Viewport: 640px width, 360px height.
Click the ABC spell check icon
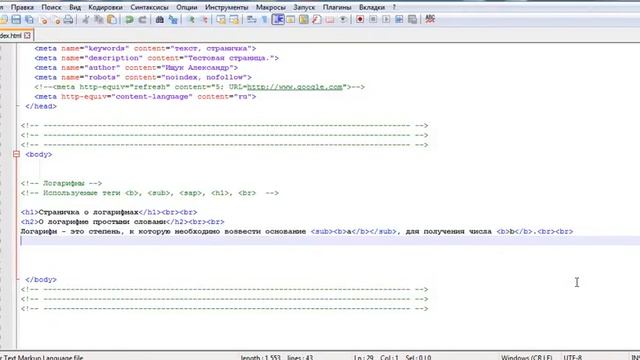pos(430,19)
